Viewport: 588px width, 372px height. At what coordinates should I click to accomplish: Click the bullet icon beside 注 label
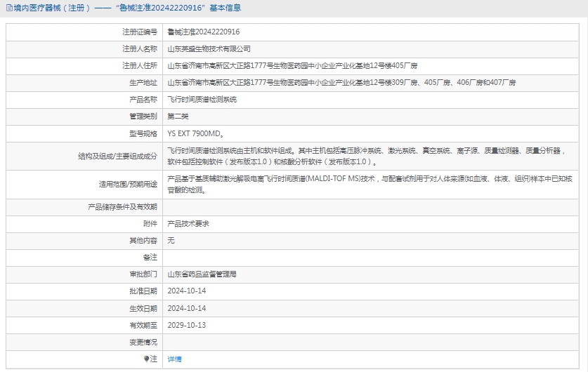[147, 359]
